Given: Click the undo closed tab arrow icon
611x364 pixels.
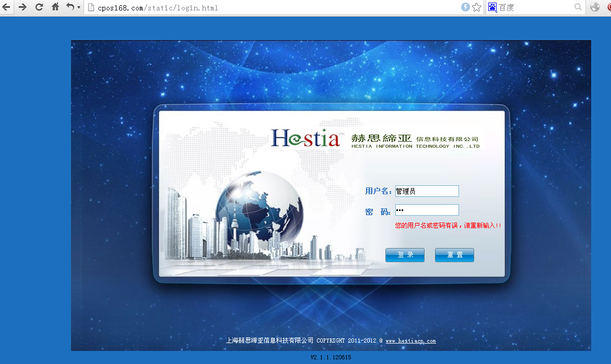Looking at the screenshot, I should click(70, 7).
